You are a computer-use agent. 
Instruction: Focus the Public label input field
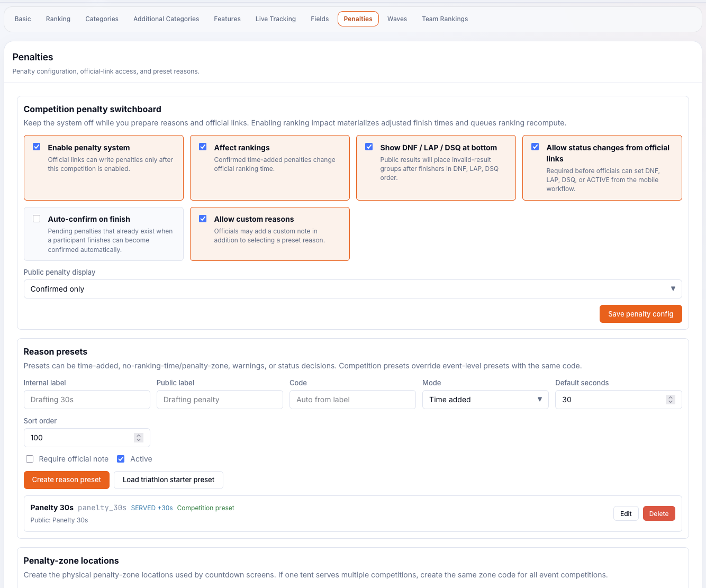point(220,400)
